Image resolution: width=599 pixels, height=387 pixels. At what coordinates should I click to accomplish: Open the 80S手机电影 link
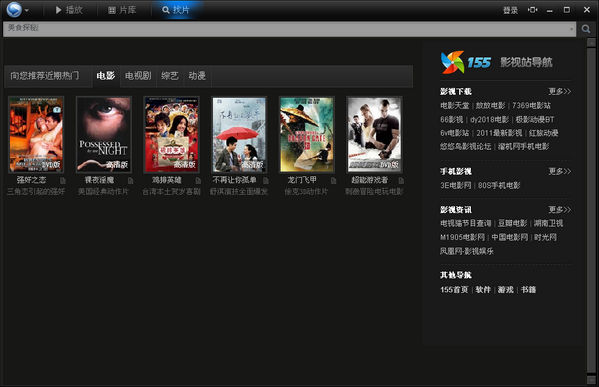tap(499, 185)
